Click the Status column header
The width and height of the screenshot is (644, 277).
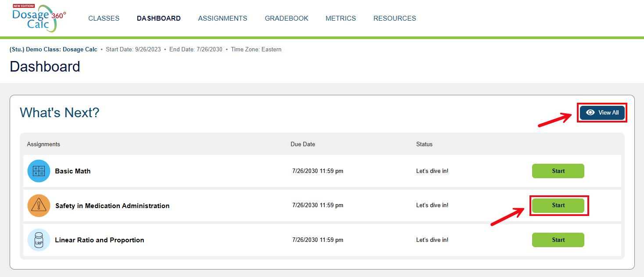pos(424,144)
